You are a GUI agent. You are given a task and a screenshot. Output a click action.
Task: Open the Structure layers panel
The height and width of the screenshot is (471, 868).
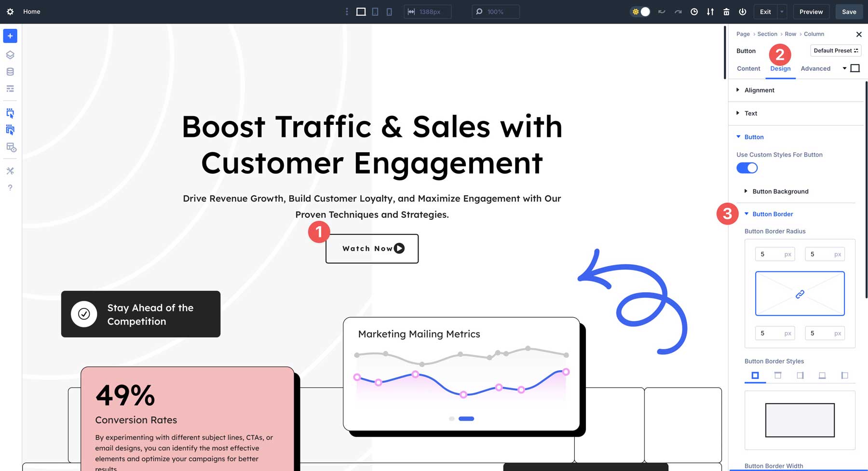click(10, 54)
